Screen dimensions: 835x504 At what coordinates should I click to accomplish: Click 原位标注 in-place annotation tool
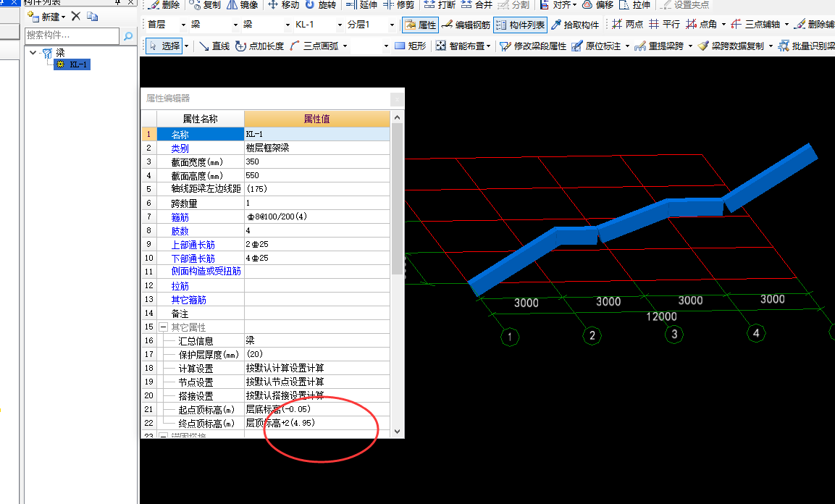tap(597, 46)
